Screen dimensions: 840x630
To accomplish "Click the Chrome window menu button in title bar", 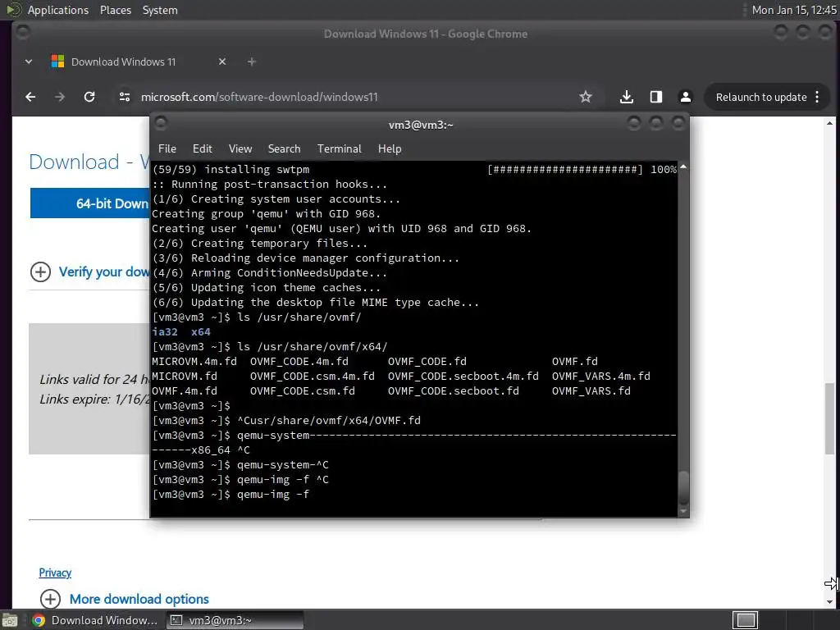I will click(22, 33).
